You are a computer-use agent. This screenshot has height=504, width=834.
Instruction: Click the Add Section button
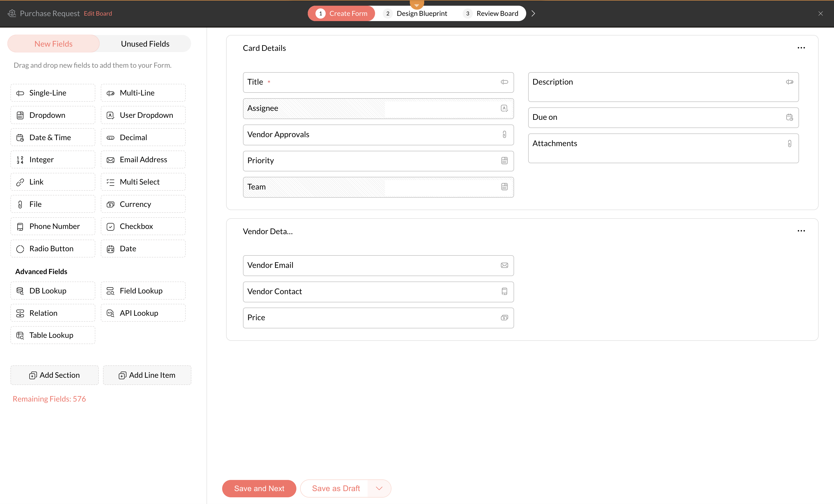[55, 375]
